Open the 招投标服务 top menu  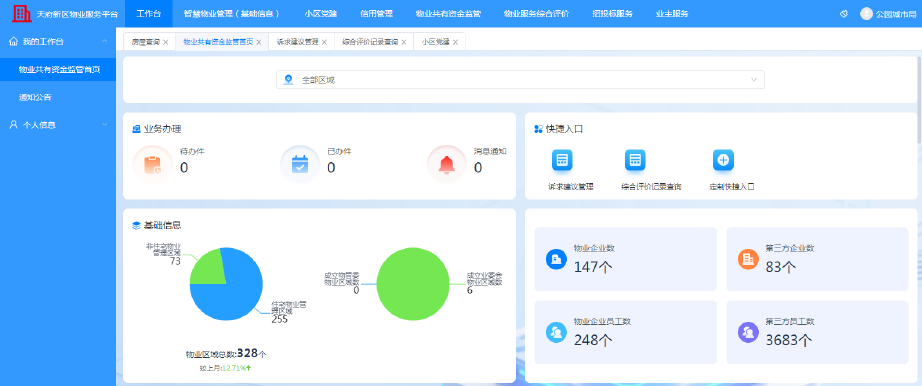point(613,14)
